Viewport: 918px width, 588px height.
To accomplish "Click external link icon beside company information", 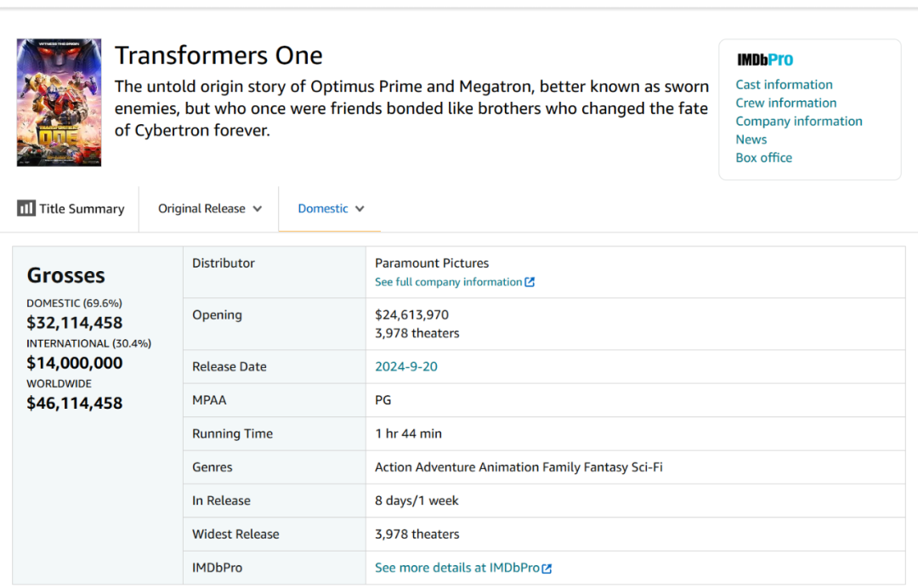I will pyautogui.click(x=530, y=282).
